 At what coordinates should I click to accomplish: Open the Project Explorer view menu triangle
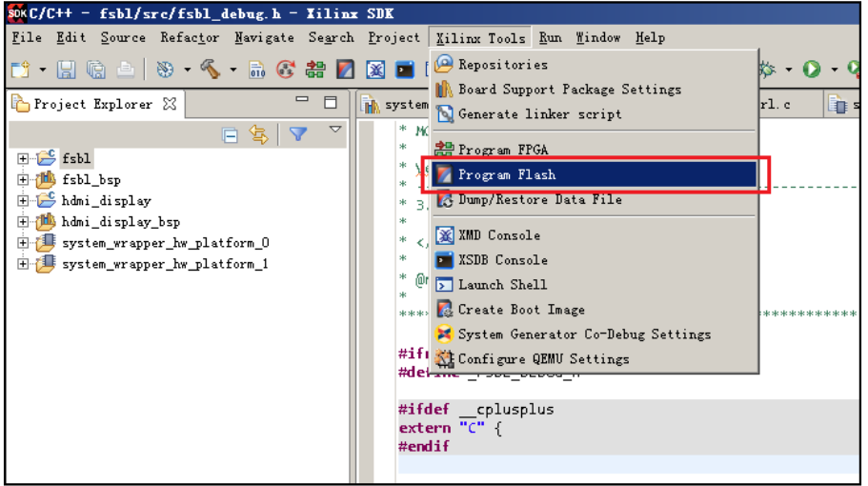click(335, 130)
